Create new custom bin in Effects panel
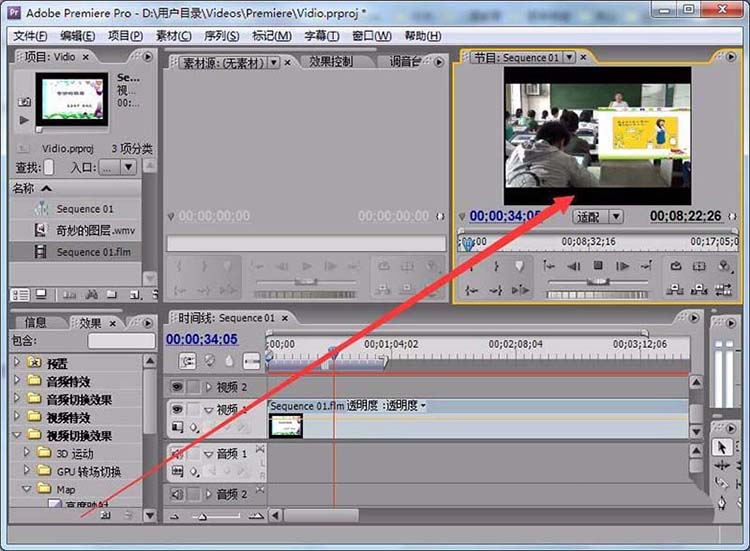The image size is (750, 551). [x=106, y=515]
